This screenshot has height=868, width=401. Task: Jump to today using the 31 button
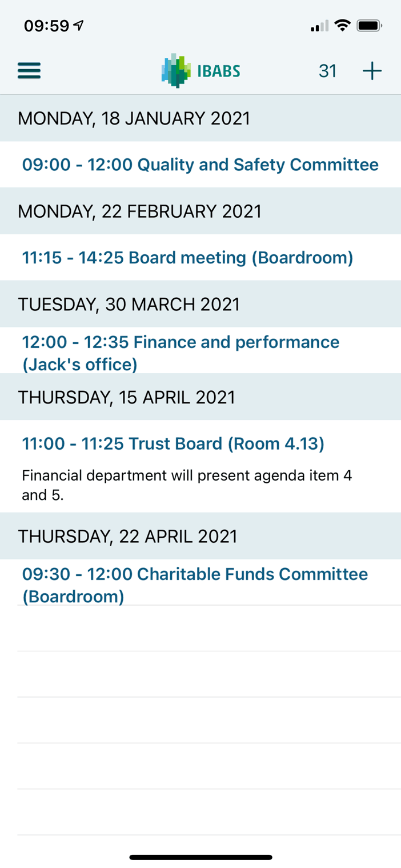[327, 71]
